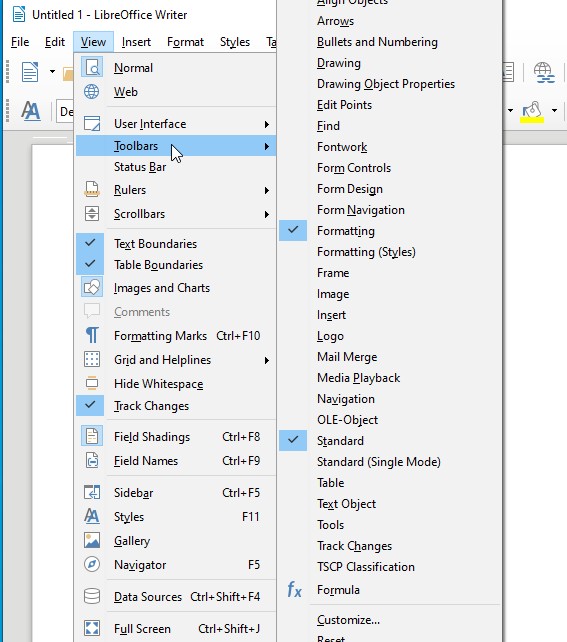Viewport: 567px width, 642px height.
Task: Select the TSCP Classification toolbar entry
Action: click(389, 567)
